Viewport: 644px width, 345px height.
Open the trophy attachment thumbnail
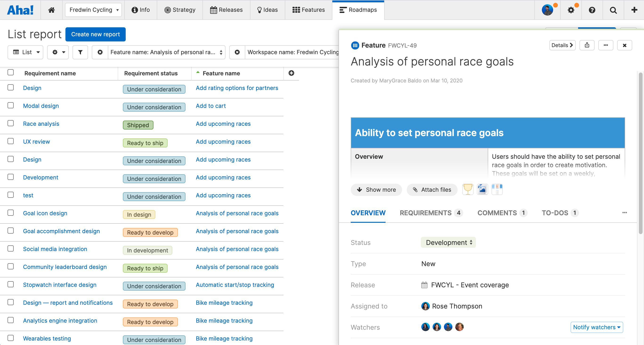coord(467,189)
